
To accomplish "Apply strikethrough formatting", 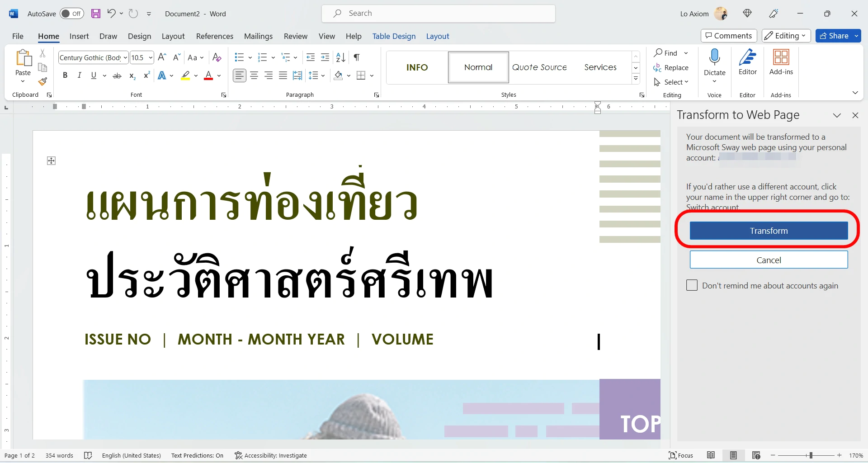I will [117, 76].
